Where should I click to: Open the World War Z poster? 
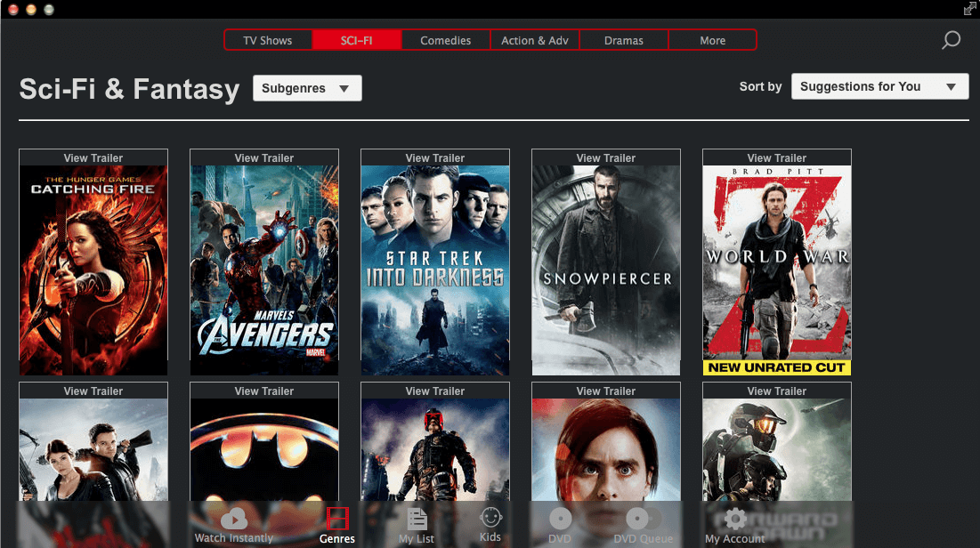777,270
